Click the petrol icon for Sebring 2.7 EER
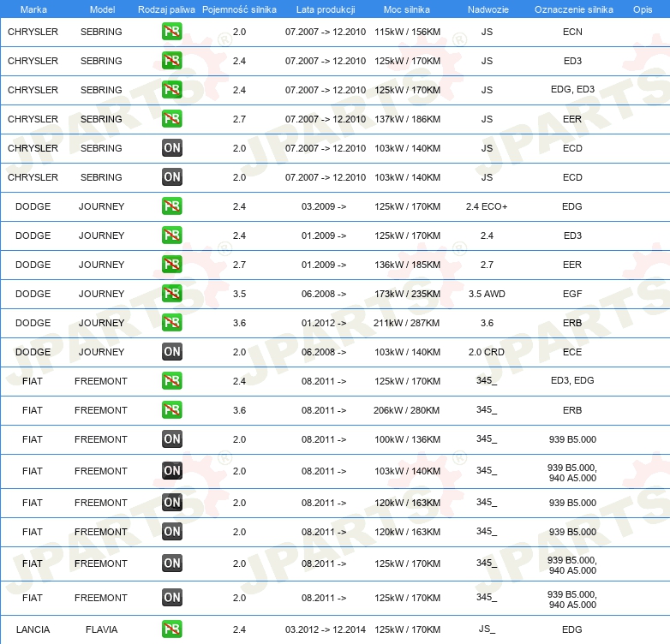 (x=172, y=119)
